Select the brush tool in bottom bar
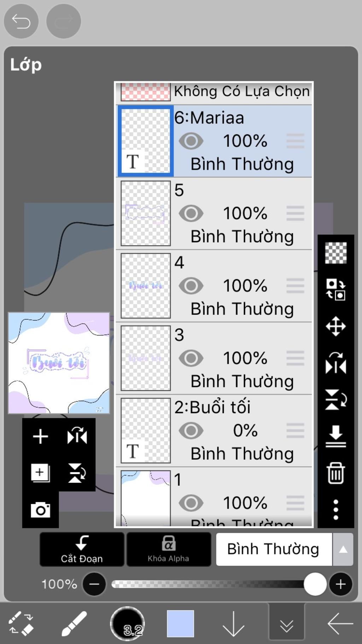This screenshot has height=644, width=362. point(74,623)
